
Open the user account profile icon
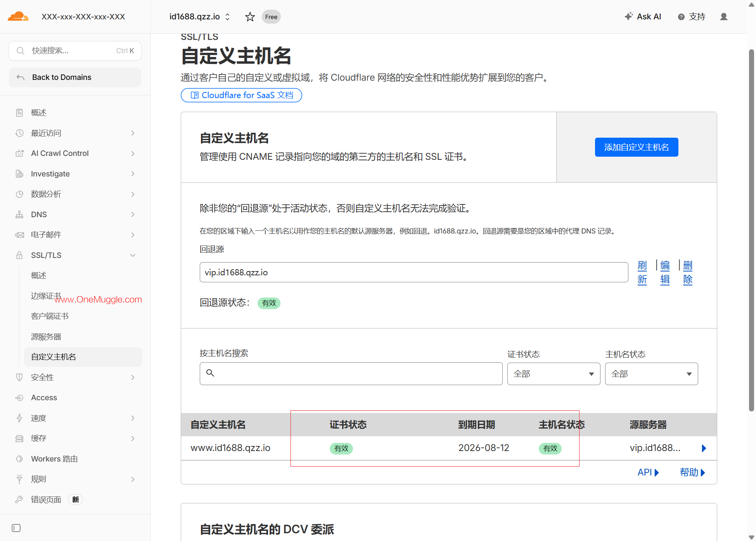[724, 17]
